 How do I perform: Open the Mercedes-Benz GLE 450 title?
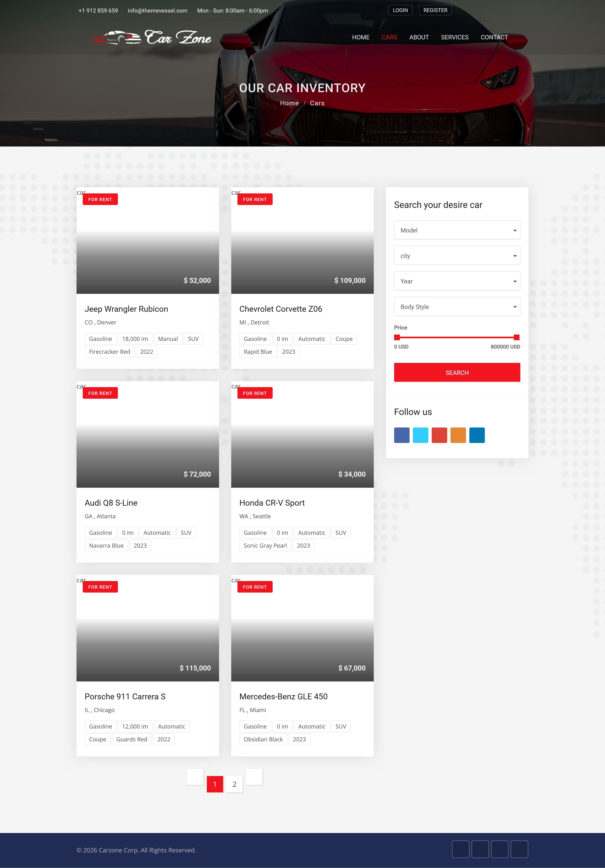[283, 696]
